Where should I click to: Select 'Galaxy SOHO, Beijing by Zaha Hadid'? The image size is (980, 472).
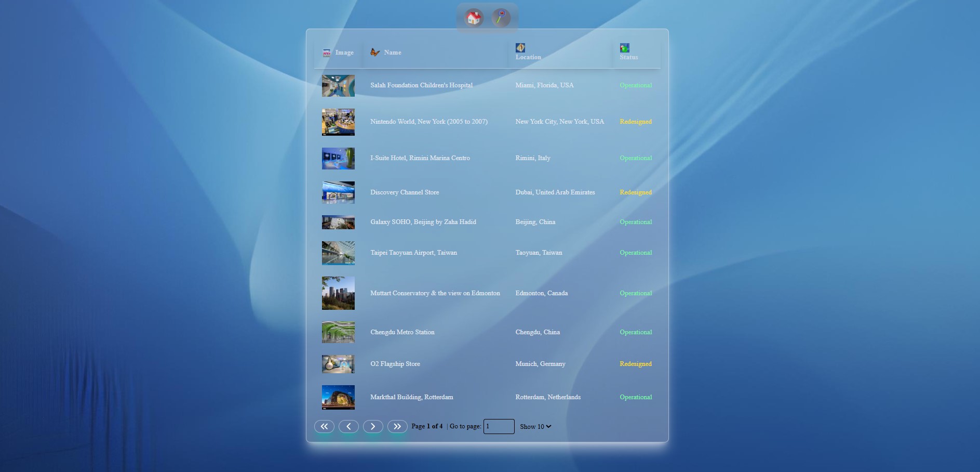[x=423, y=222]
